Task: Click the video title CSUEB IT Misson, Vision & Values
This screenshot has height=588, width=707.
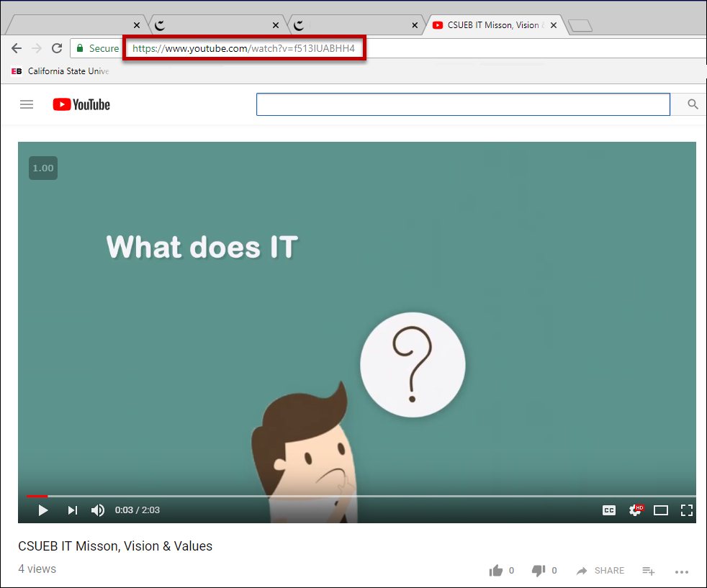Action: (115, 546)
